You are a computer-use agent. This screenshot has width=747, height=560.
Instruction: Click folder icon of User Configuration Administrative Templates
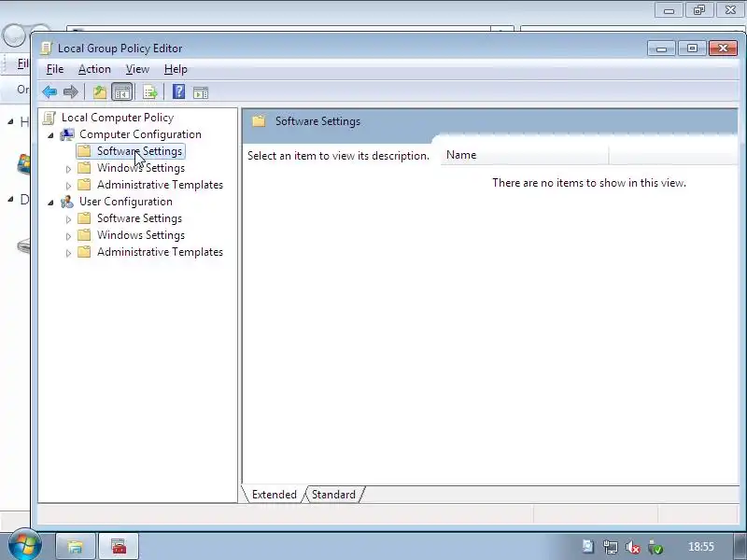point(84,252)
